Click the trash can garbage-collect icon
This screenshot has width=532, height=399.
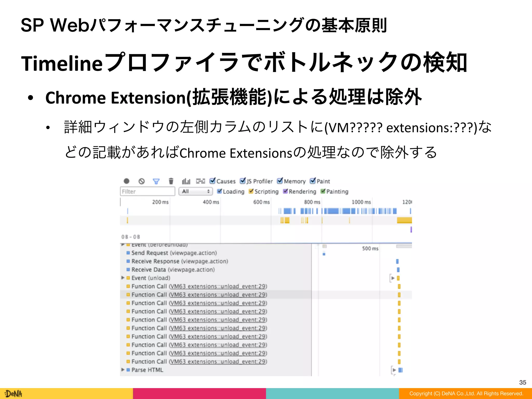(171, 181)
